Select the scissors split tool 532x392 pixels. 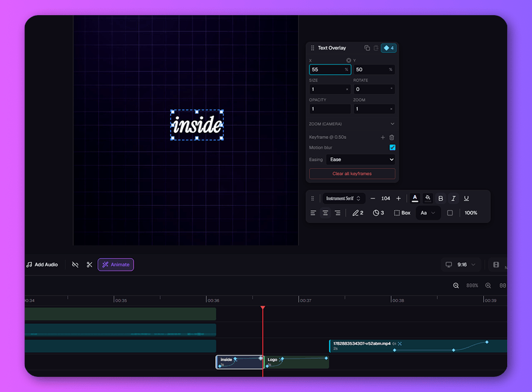[x=89, y=265]
